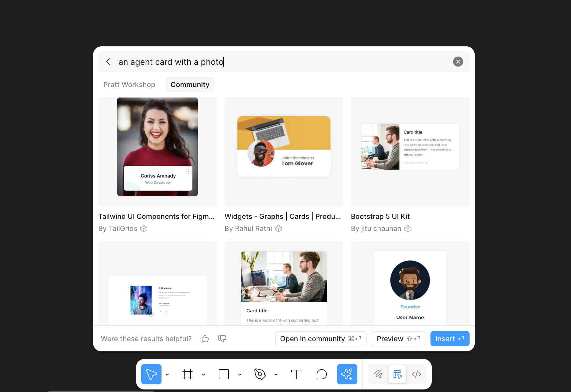Select the Comment tool
The height and width of the screenshot is (392, 571).
coord(322,374)
